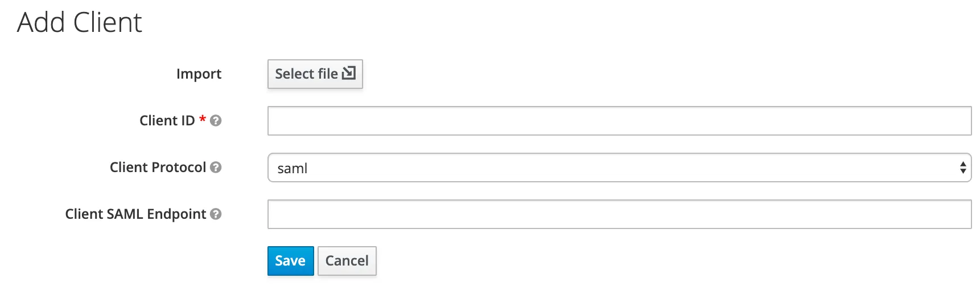The image size is (980, 294).
Task: Click the Client SAML Endpoint help icon
Action: [x=216, y=214]
